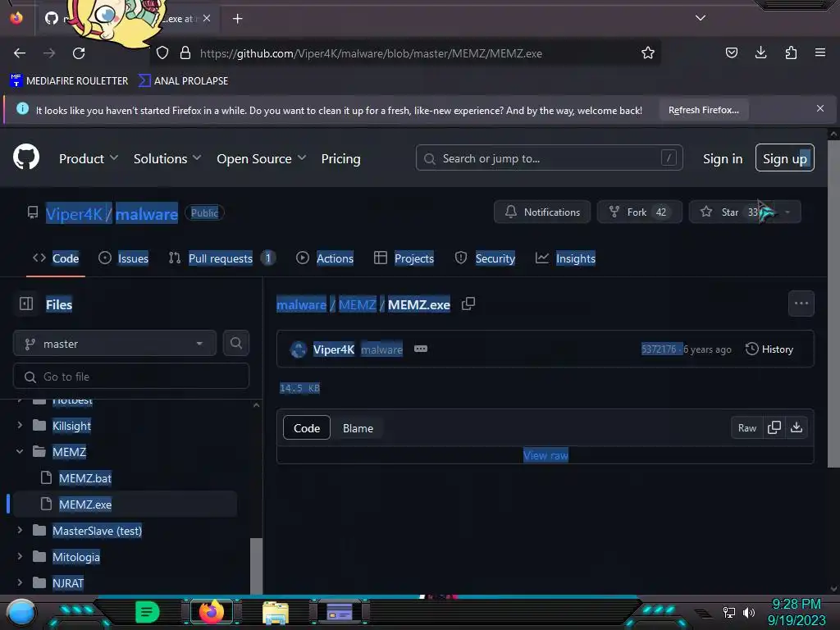Open the file explorer taskbar icon

(x=276, y=612)
